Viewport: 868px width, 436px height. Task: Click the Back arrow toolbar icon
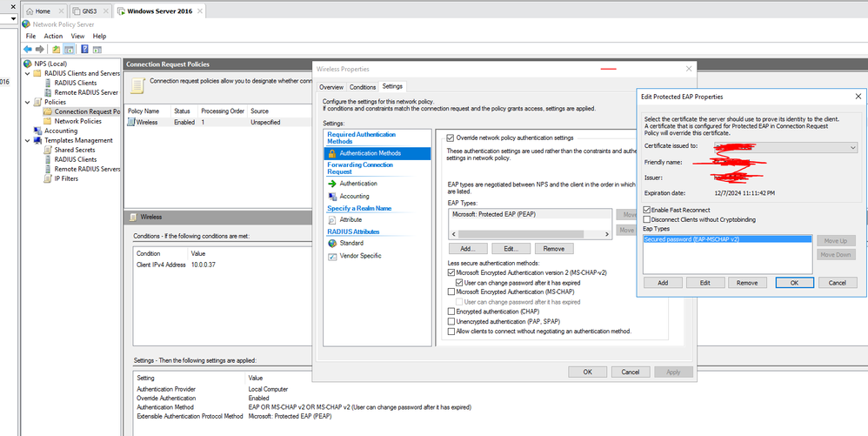point(27,50)
